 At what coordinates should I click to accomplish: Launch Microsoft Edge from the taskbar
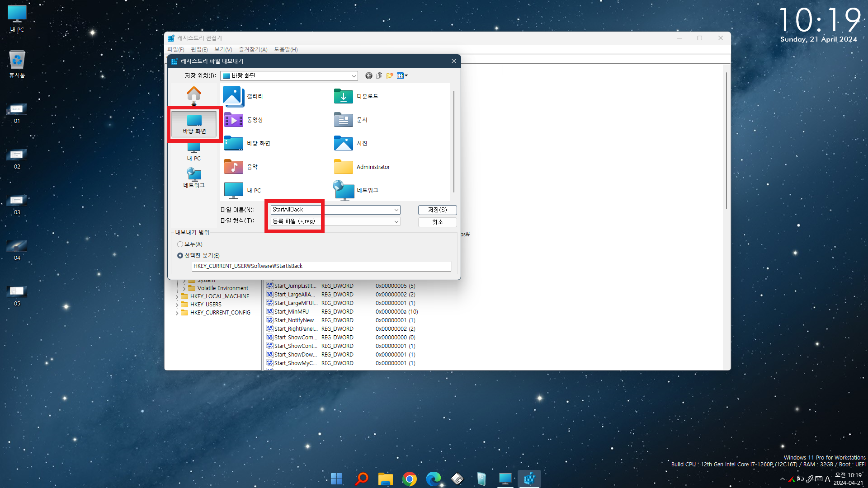coord(434,479)
